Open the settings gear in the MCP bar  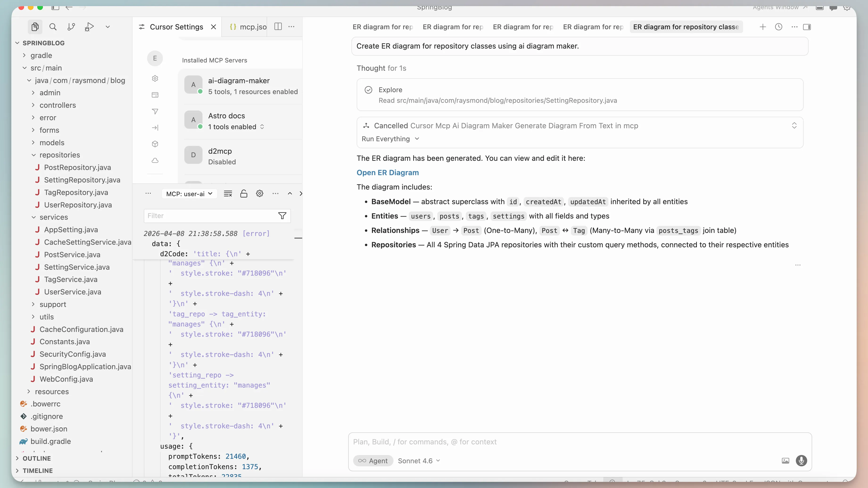[260, 193]
